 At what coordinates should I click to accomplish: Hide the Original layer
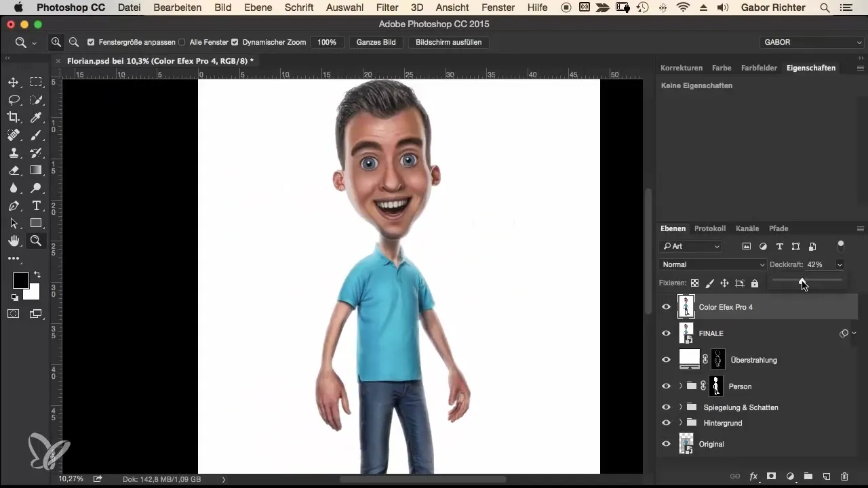[x=666, y=444]
